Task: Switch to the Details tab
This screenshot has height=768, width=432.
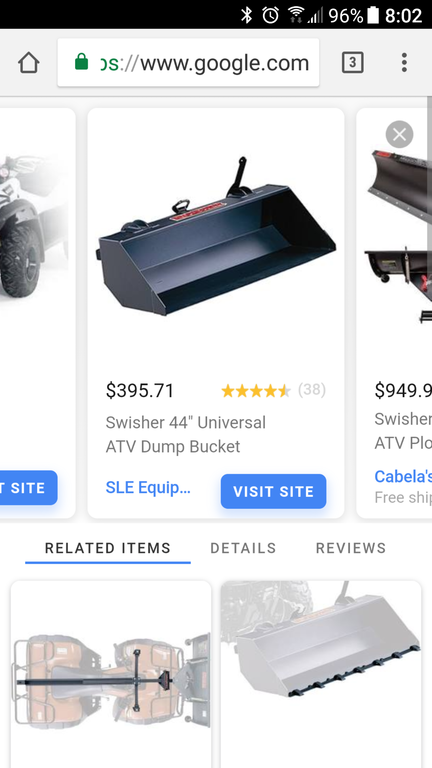Action: pyautogui.click(x=243, y=548)
